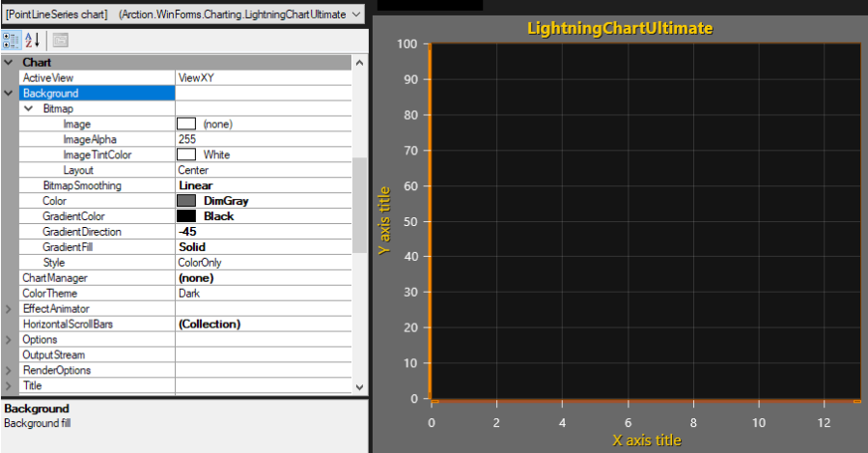Select the GradientFill property label
The height and width of the screenshot is (453, 868).
[68, 247]
